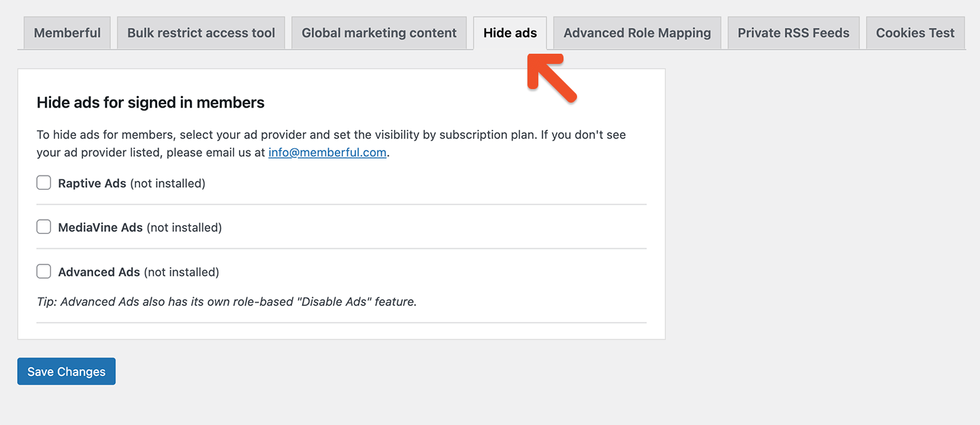Click the orange arrow pointing at Hide ads
Image resolution: width=980 pixels, height=425 pixels.
click(551, 78)
